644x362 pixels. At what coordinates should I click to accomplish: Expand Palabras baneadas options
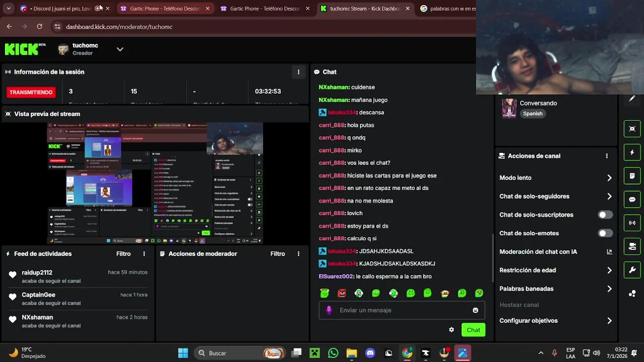pyautogui.click(x=609, y=289)
